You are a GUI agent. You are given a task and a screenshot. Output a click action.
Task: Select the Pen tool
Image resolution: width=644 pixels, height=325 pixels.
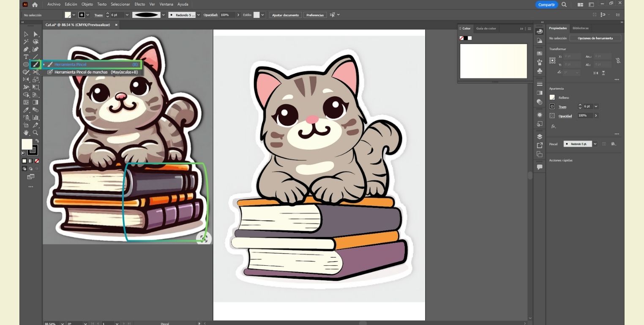(x=26, y=49)
